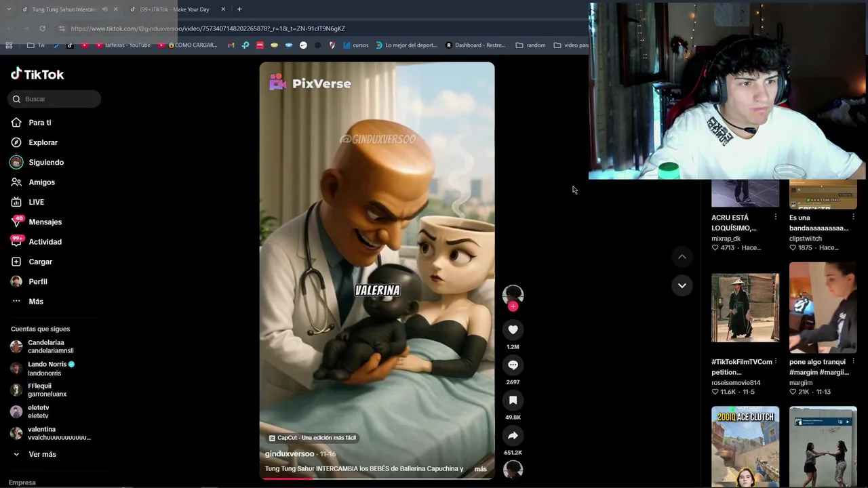Follow creator with red plus button

pyautogui.click(x=513, y=306)
